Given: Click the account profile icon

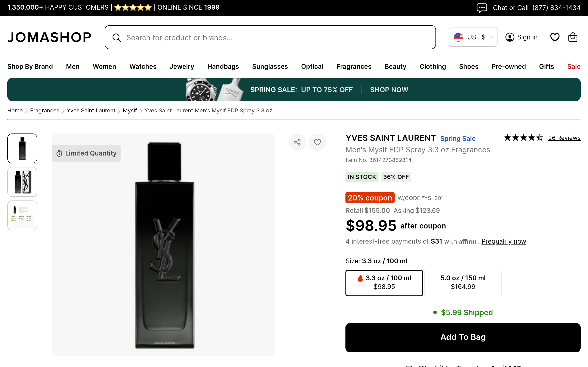Looking at the screenshot, I should [x=510, y=37].
